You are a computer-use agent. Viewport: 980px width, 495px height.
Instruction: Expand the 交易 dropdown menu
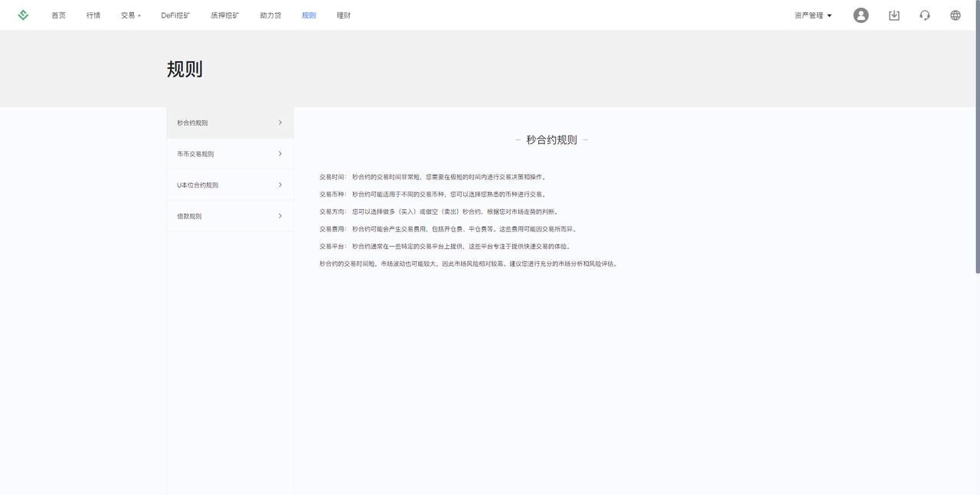click(131, 15)
